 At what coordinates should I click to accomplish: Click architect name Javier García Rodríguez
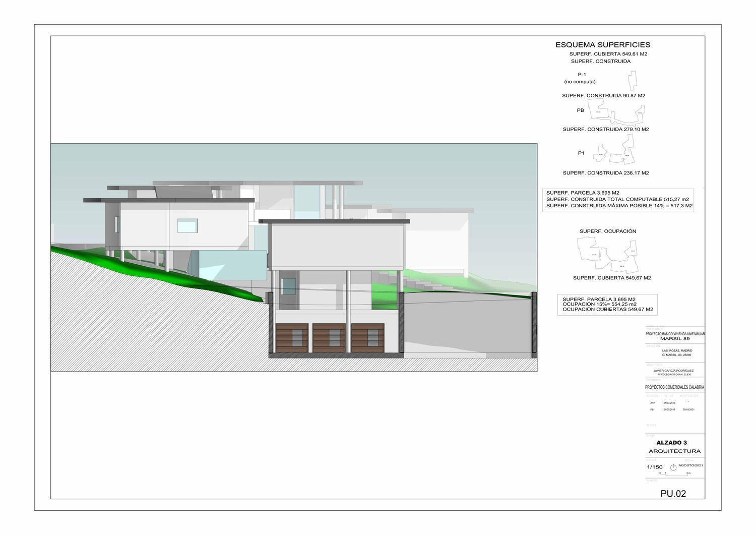674,370
